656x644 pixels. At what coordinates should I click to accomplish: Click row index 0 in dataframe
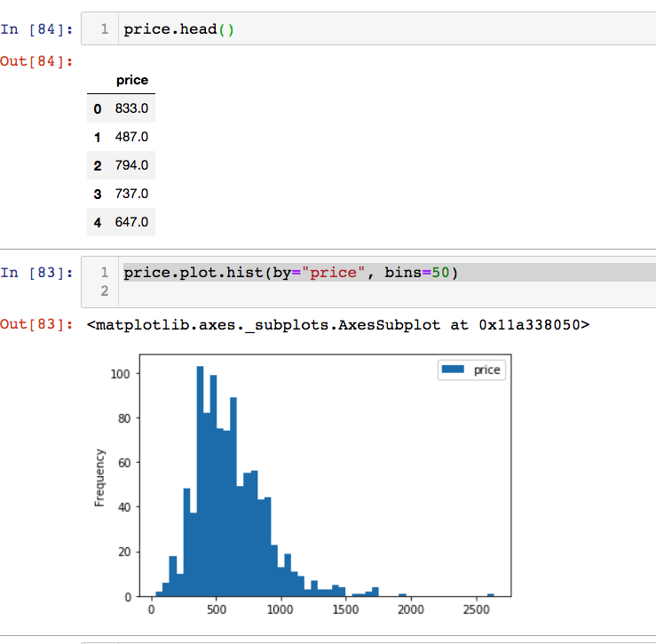tap(98, 109)
